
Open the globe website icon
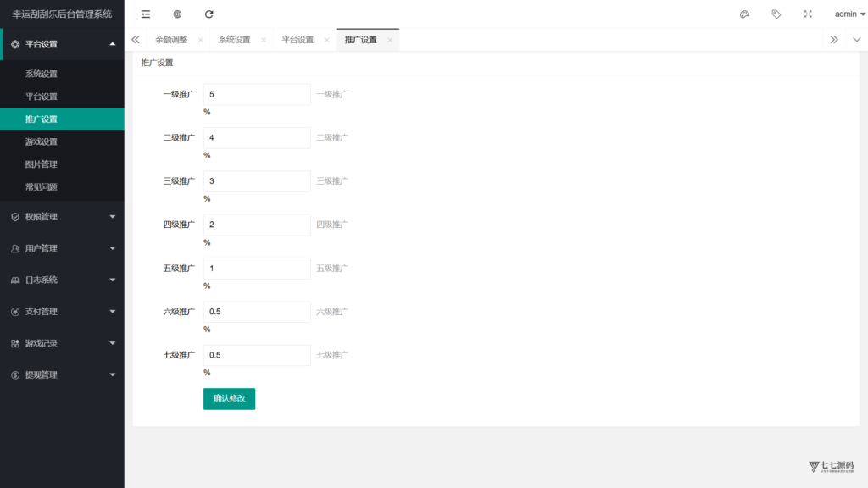point(177,14)
